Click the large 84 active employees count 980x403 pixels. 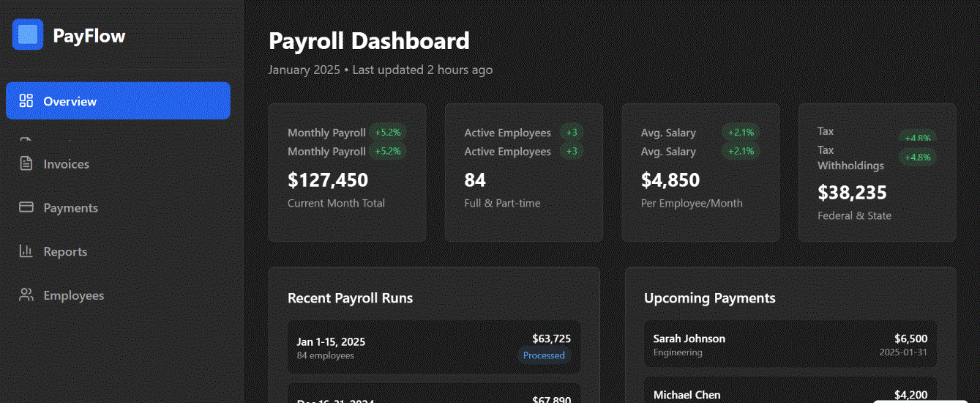click(x=475, y=180)
